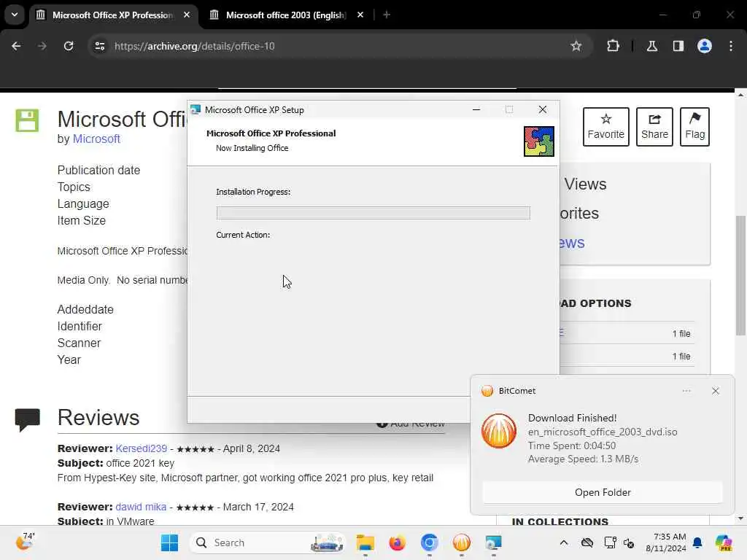
Task: Open the Chromium browser taskbar icon
Action: [429, 542]
